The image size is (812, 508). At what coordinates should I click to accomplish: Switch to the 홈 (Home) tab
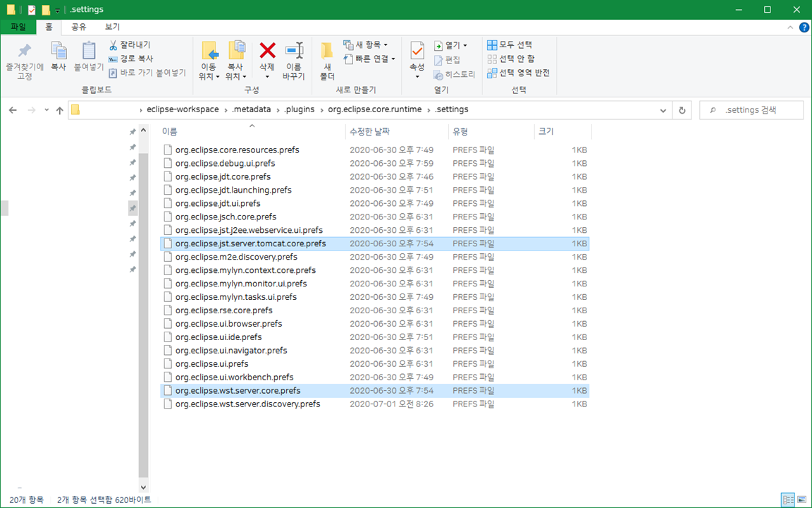pyautogui.click(x=49, y=27)
